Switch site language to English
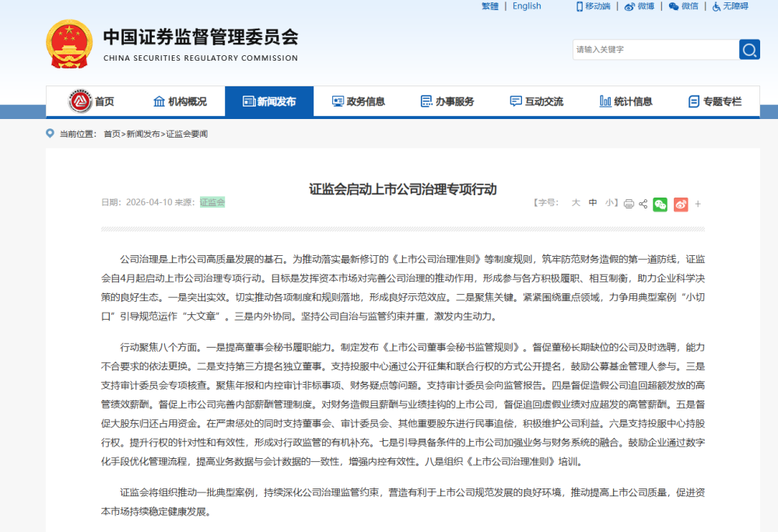Screen dimensions: 778x532 coord(527,6)
